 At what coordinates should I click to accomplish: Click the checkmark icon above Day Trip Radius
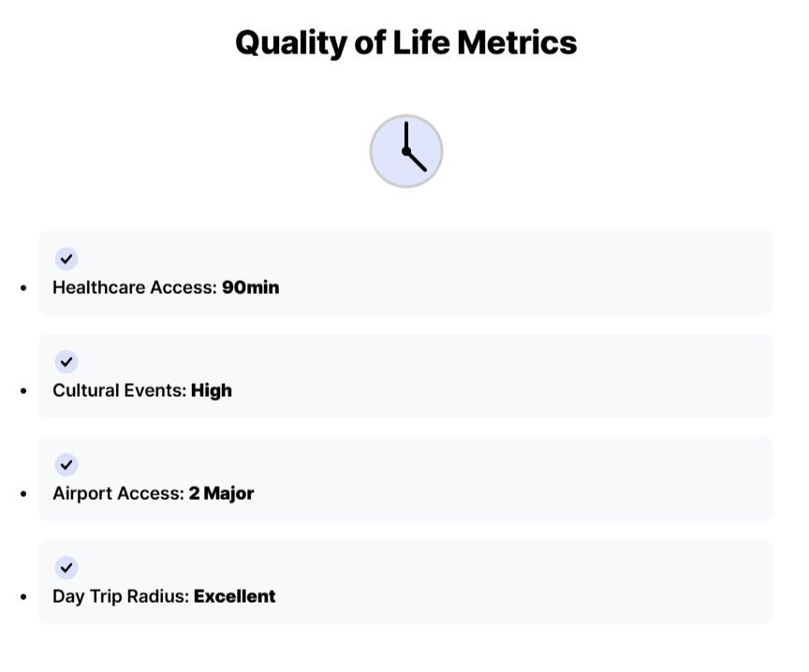[66, 568]
